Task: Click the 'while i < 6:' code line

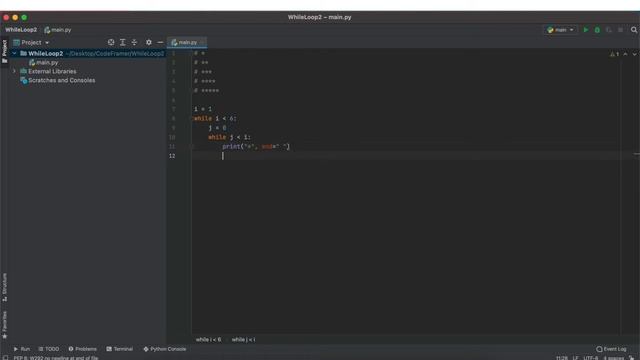Action: click(215, 118)
